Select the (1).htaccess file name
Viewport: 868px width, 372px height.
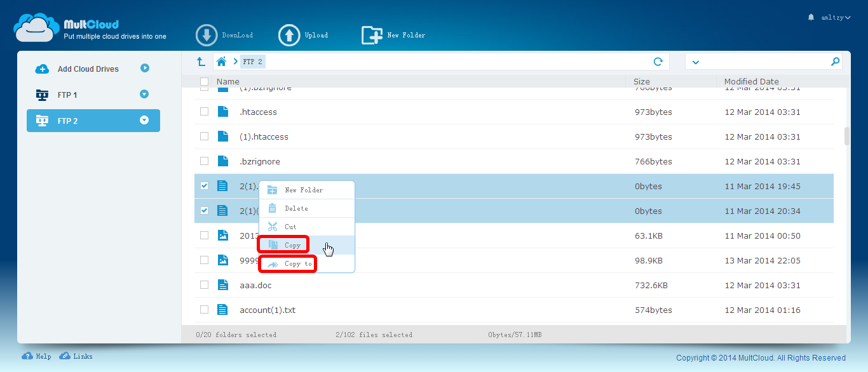tap(264, 136)
